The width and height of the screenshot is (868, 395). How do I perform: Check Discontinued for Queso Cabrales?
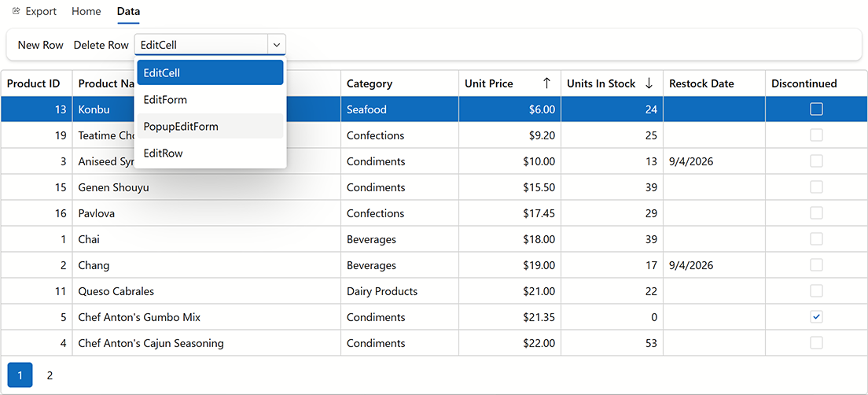pyautogui.click(x=816, y=291)
